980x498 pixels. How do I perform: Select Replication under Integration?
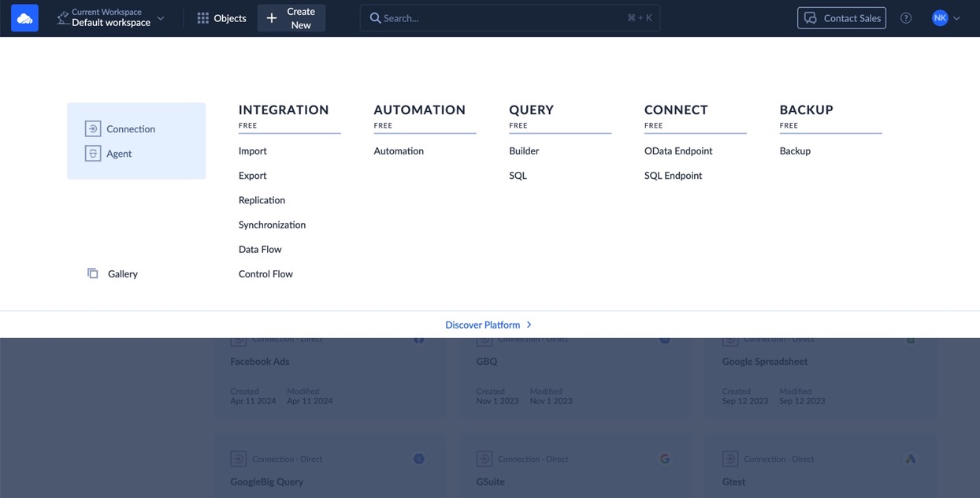tap(262, 200)
